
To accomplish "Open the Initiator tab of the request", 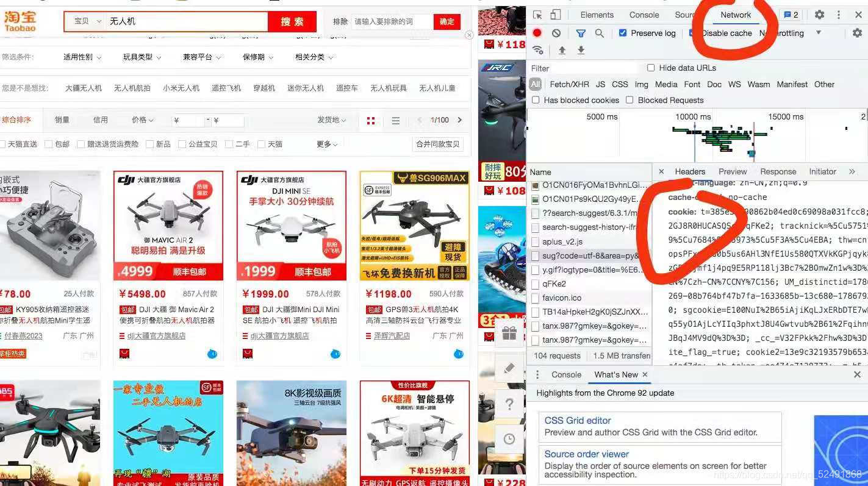I will 822,171.
